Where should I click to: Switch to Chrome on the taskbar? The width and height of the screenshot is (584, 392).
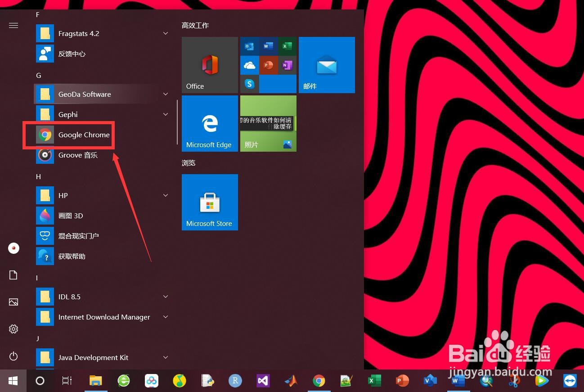(319, 381)
